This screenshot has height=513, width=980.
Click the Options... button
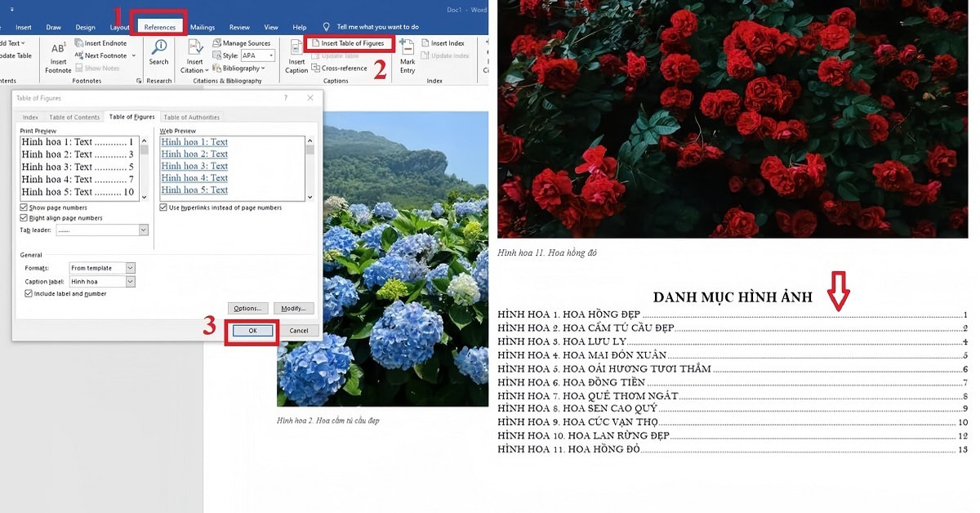pyautogui.click(x=247, y=309)
